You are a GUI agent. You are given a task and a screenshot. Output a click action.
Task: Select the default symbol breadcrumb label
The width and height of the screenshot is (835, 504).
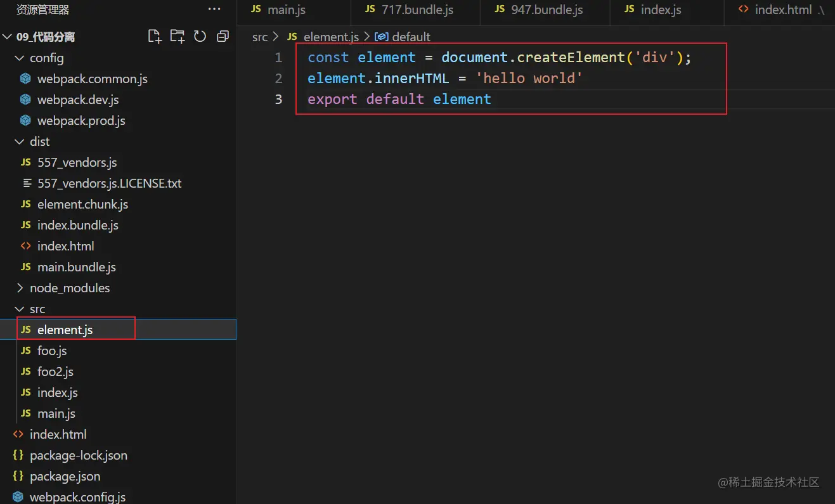[x=411, y=37]
